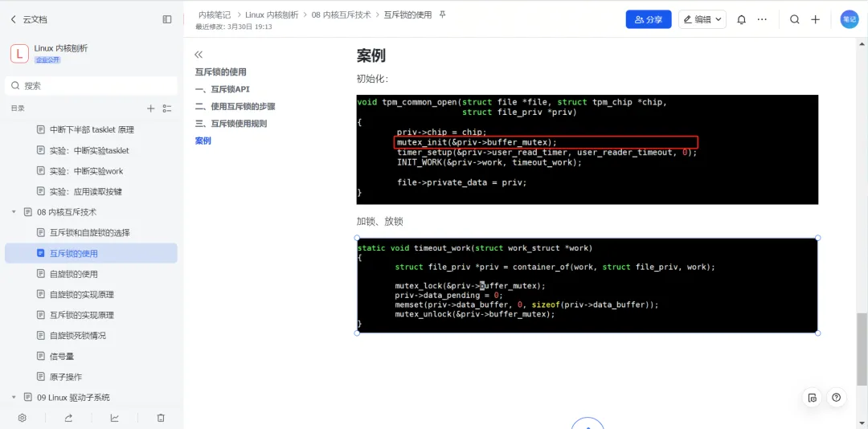Click the share arrow icon in sidebar footer
This screenshot has height=429, width=868.
(68, 418)
